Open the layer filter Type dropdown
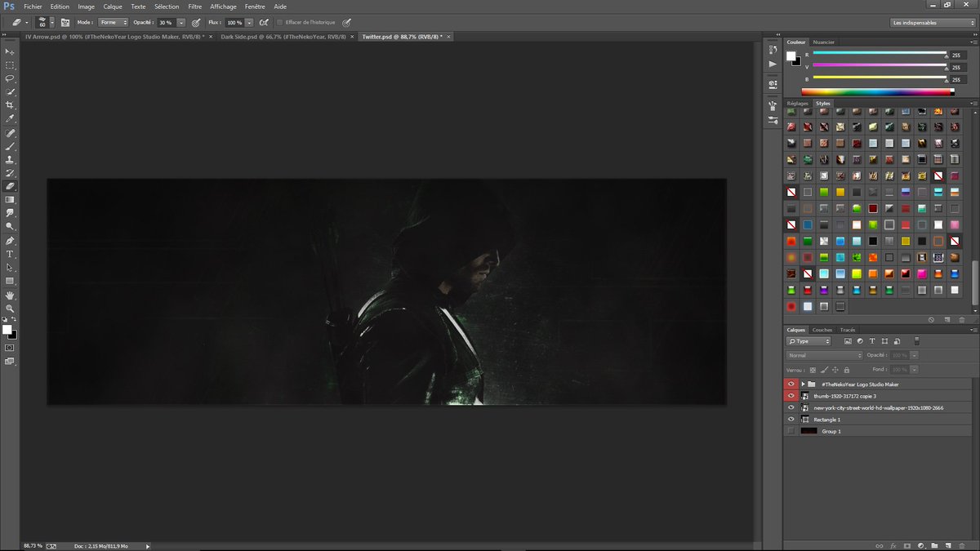 (808, 341)
